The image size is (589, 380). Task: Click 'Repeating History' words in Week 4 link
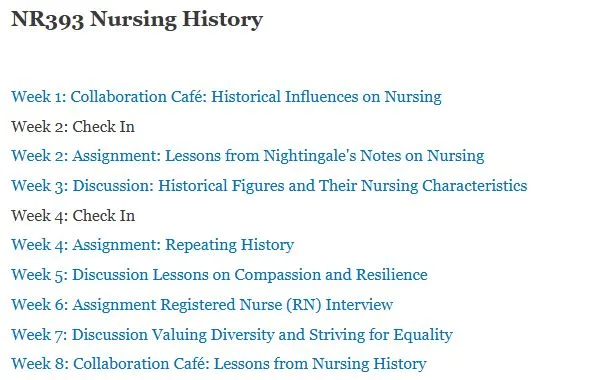coord(230,245)
